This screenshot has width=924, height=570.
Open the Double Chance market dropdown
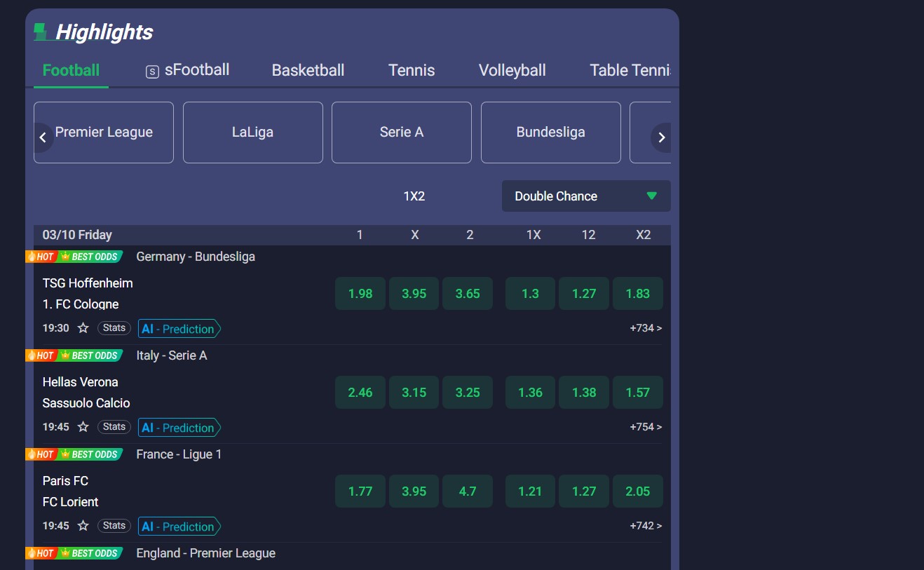click(585, 196)
